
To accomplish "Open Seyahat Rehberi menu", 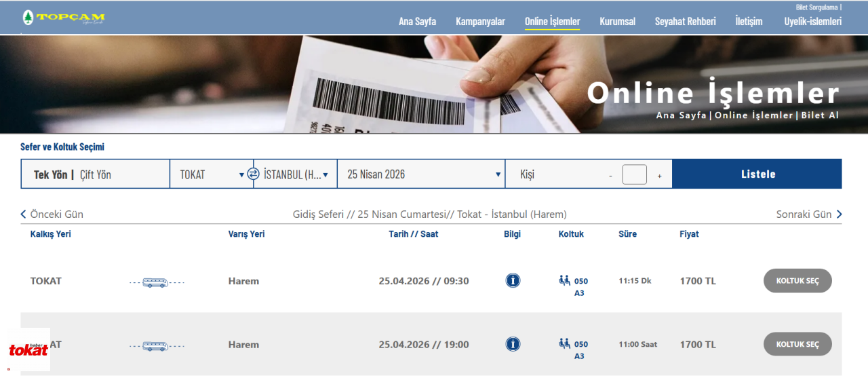I will [686, 21].
